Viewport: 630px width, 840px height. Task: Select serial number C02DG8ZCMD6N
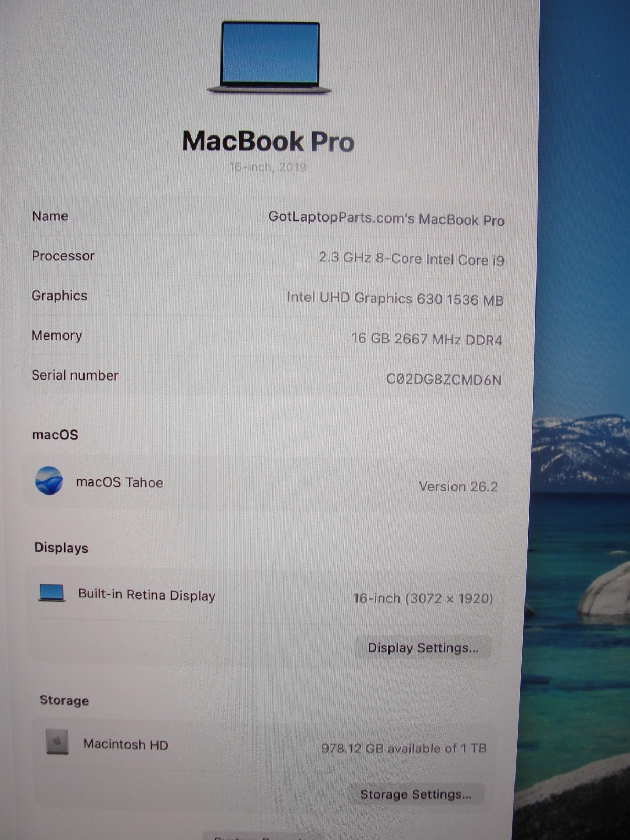tap(444, 380)
